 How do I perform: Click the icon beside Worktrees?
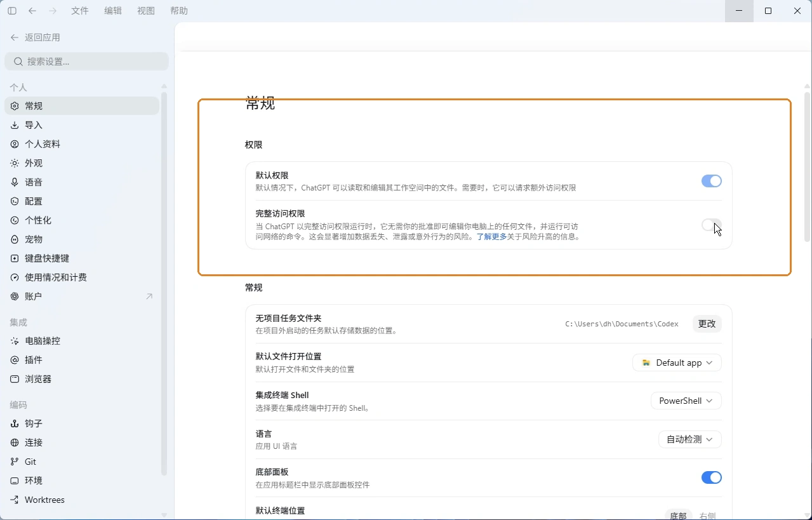(x=15, y=500)
